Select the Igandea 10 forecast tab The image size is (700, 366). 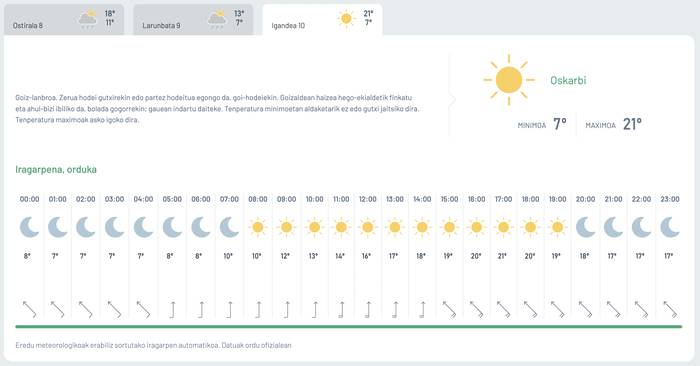(x=322, y=20)
